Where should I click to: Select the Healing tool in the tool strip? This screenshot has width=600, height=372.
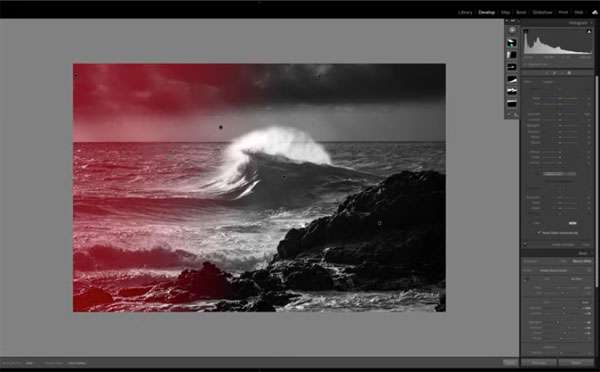point(554,73)
